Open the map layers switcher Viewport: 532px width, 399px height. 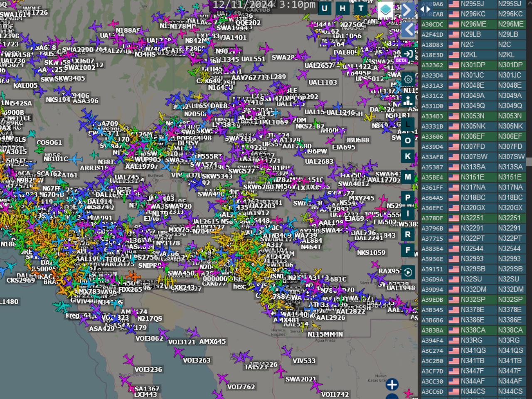pyautogui.click(x=385, y=9)
